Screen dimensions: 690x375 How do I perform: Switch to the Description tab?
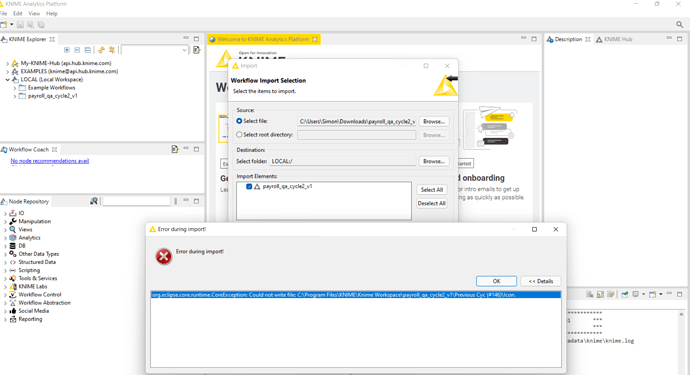click(x=568, y=39)
